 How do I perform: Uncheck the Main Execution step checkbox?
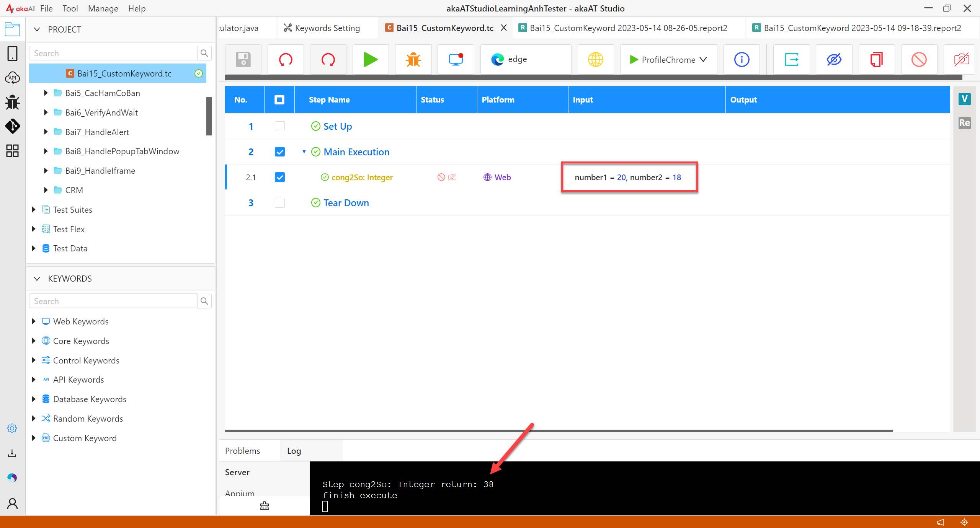(280, 152)
